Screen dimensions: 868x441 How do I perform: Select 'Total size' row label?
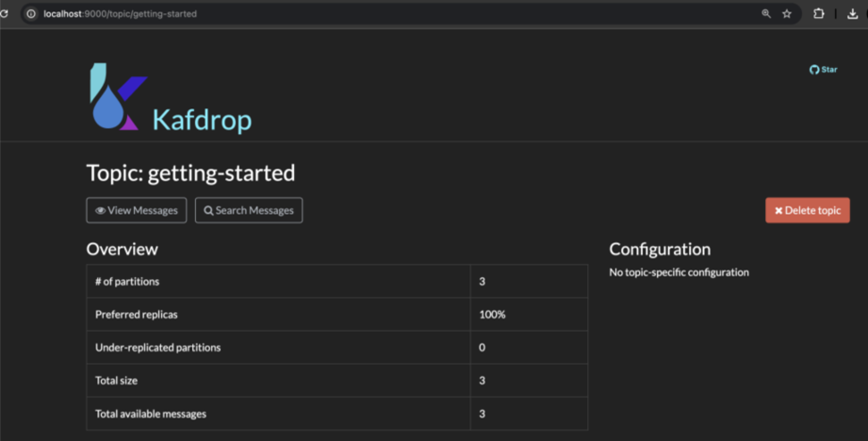click(116, 381)
